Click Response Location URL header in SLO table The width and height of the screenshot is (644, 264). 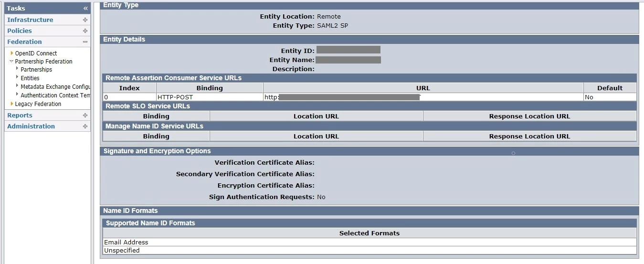529,116
